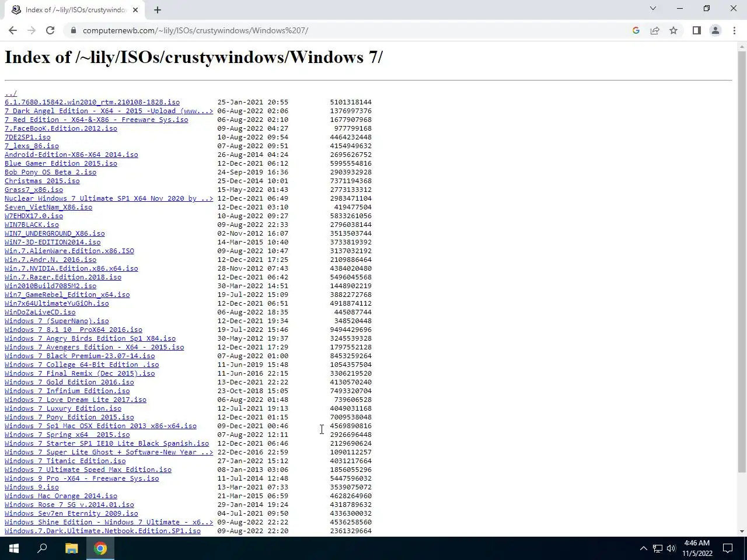Click Chrome icon in taskbar
The width and height of the screenshot is (747, 560).
pos(100,548)
